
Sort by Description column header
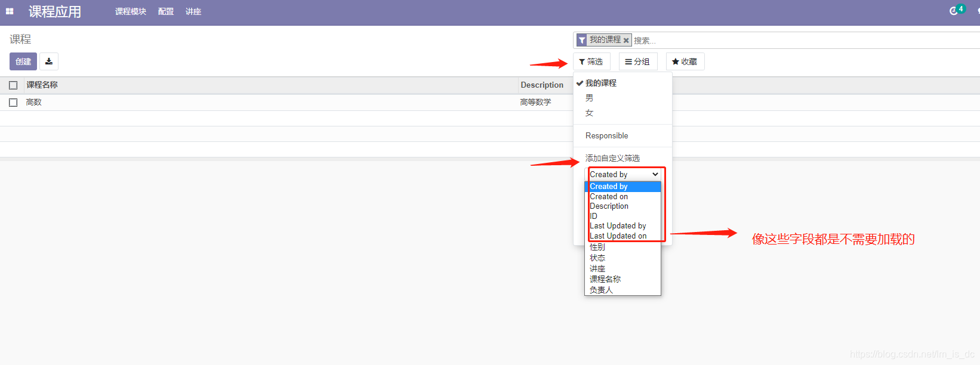[542, 85]
